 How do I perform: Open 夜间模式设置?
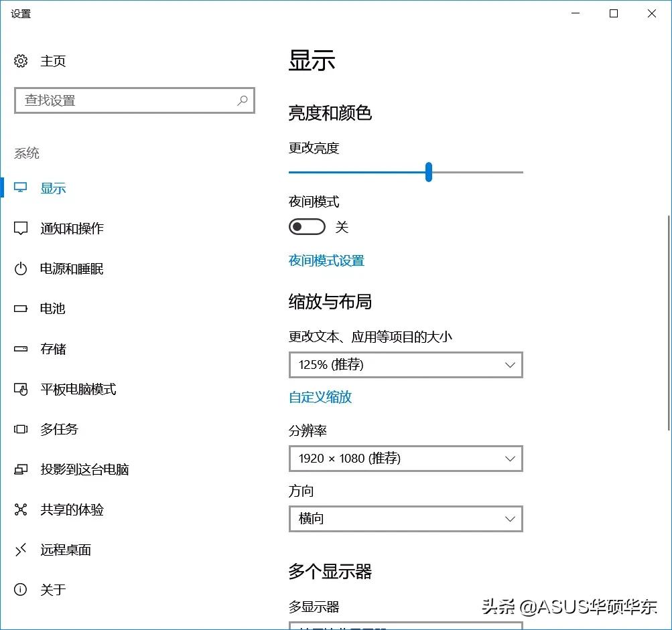tap(326, 261)
